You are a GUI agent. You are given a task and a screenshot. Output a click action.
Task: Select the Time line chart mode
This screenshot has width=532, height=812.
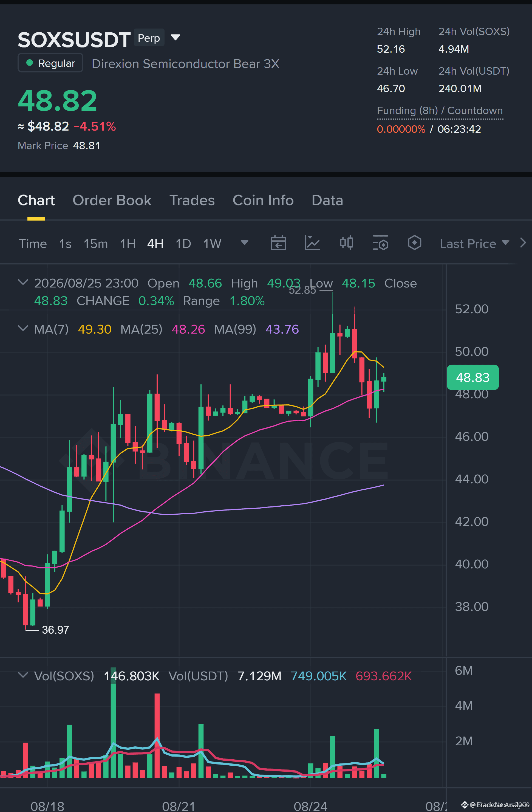(33, 244)
